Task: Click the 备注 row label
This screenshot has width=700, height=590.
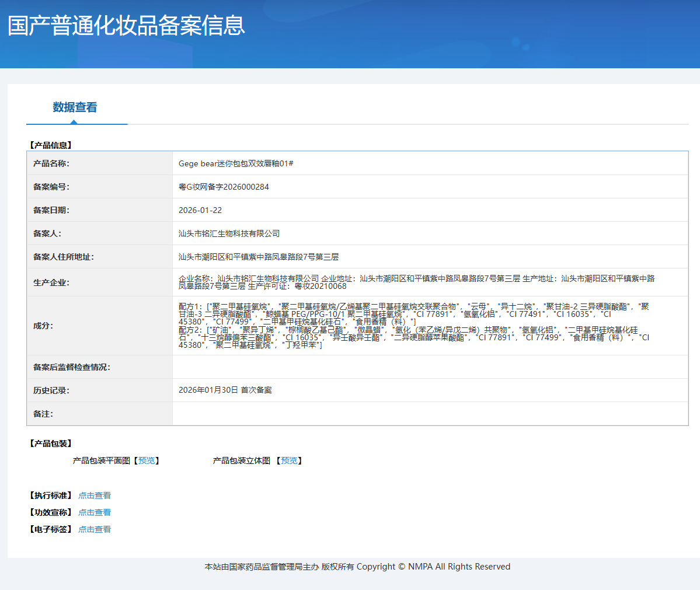Action: (43, 414)
